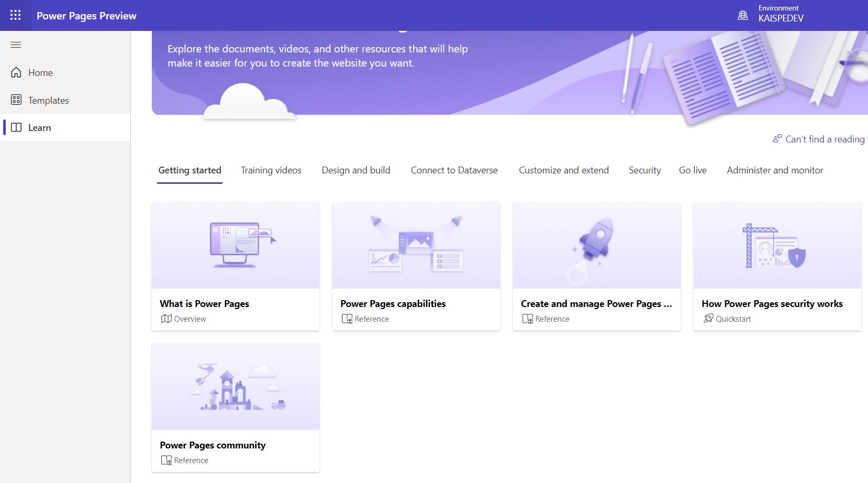Image resolution: width=868 pixels, height=483 pixels.
Task: Click the Overview map icon under What is Power Pages
Action: click(166, 319)
